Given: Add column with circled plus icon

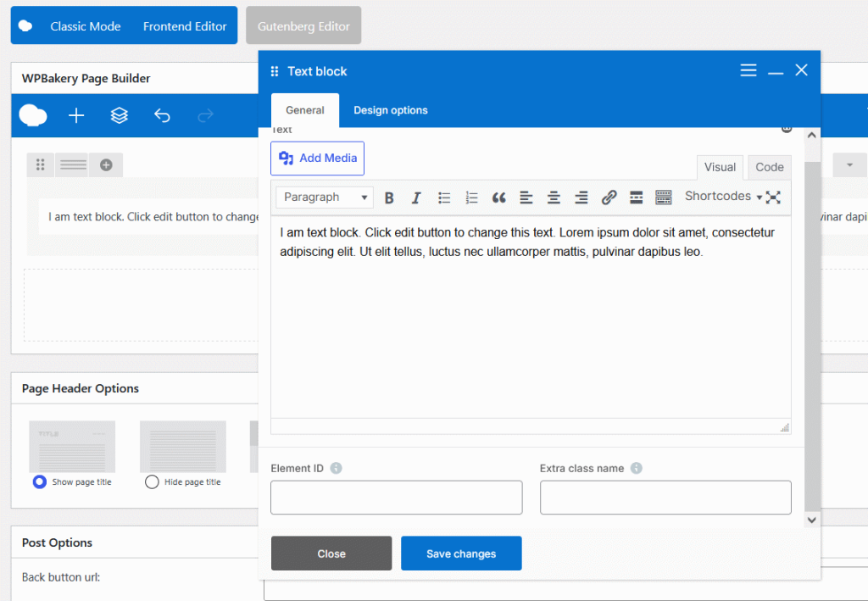Looking at the screenshot, I should 106,165.
